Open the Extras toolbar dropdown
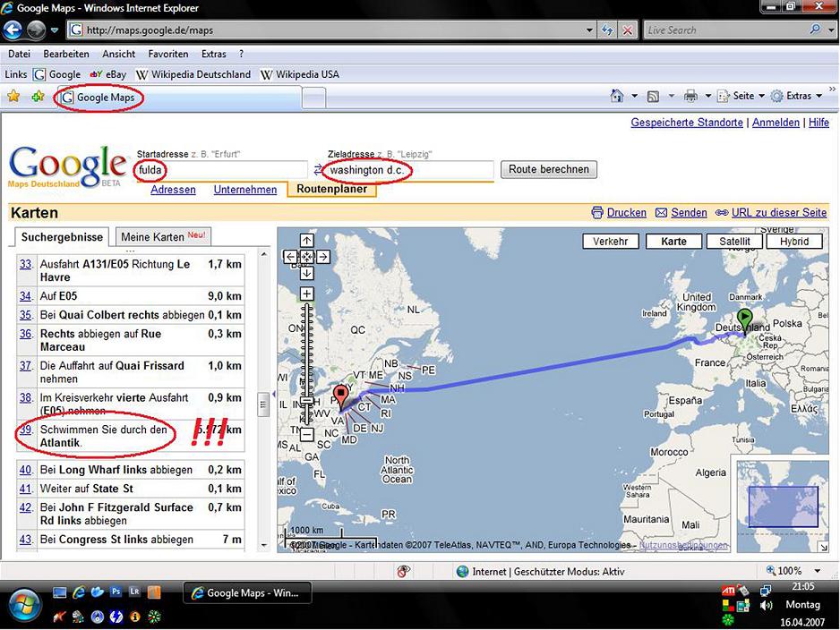 point(796,96)
